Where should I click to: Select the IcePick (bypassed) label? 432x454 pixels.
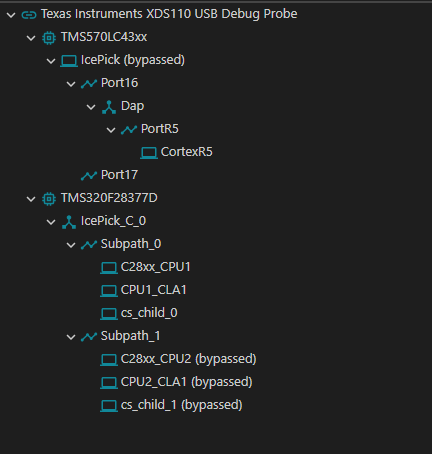(x=133, y=60)
